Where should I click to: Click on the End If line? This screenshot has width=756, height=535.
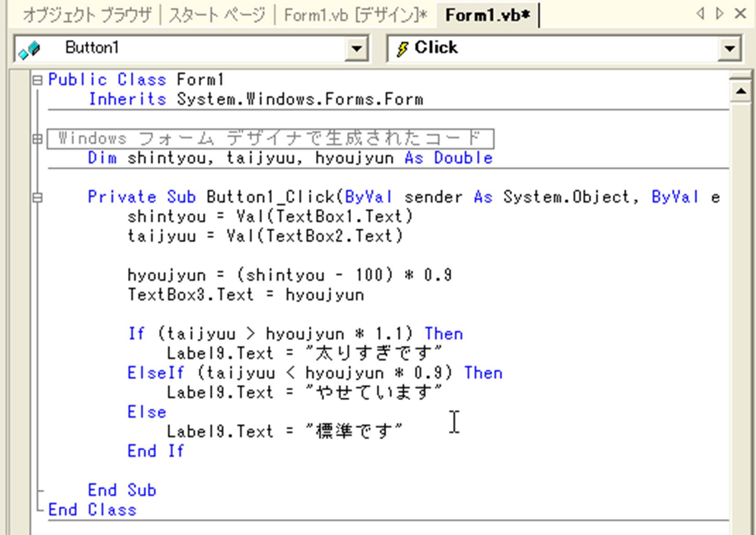pos(156,451)
